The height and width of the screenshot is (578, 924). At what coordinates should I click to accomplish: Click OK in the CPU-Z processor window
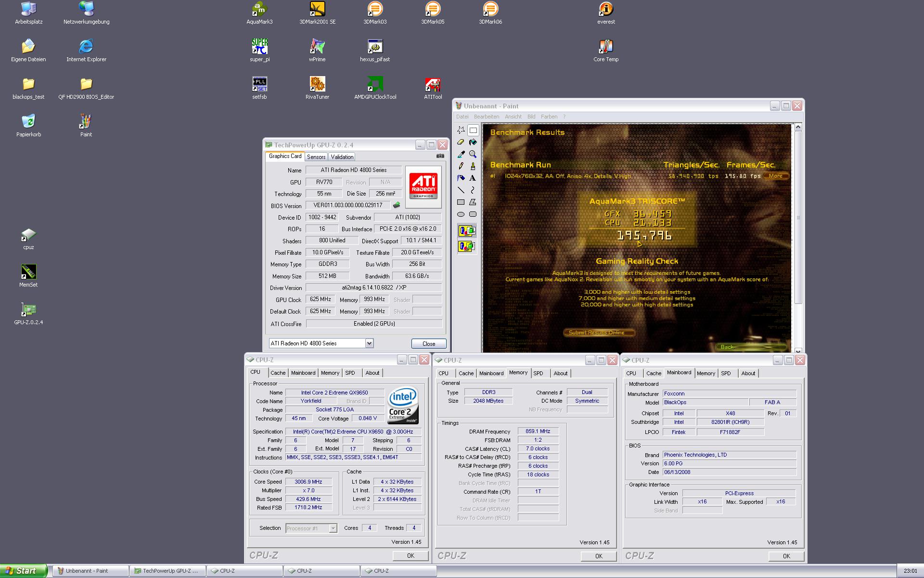click(x=411, y=555)
